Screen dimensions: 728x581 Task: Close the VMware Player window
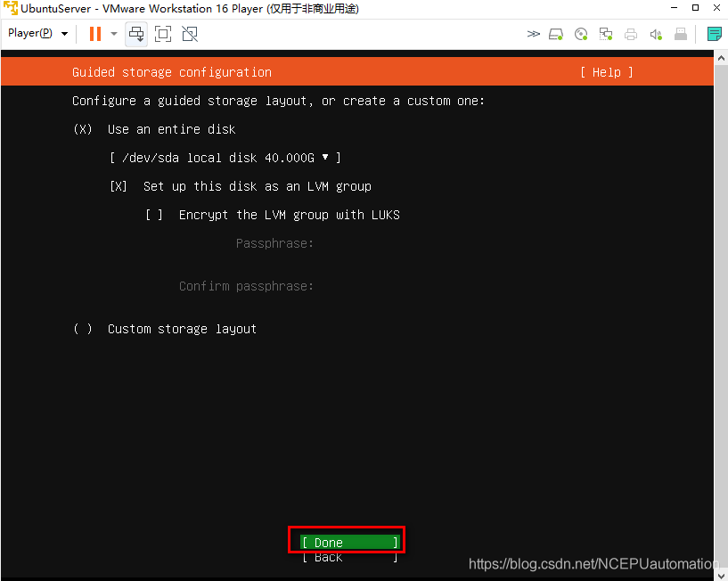point(716,8)
